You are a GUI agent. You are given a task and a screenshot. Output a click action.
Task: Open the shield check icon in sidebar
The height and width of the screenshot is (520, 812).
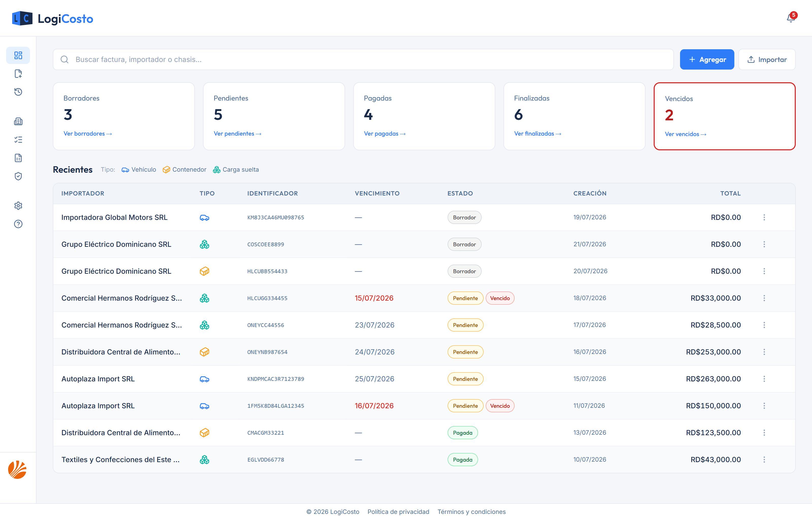point(18,176)
